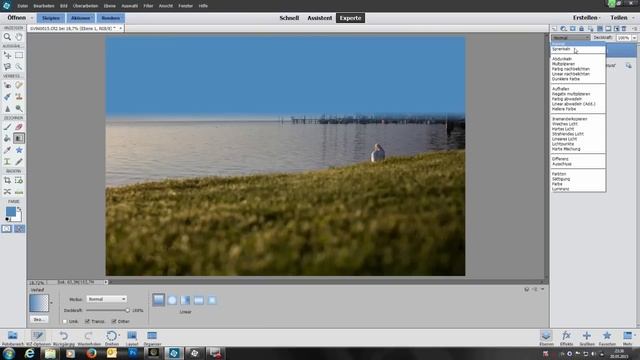Image resolution: width=640 pixels, height=360 pixels.
Task: Select the Zoom tool in the toolbox
Action: [7, 37]
